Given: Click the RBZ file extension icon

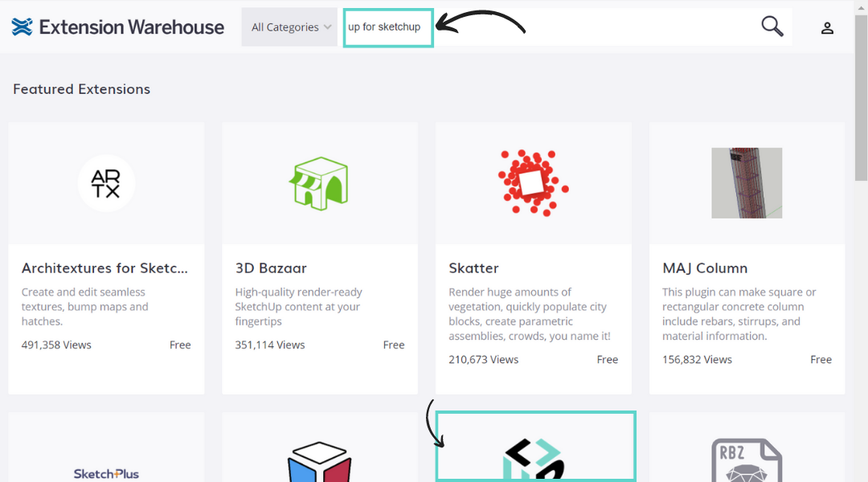Looking at the screenshot, I should tap(747, 460).
